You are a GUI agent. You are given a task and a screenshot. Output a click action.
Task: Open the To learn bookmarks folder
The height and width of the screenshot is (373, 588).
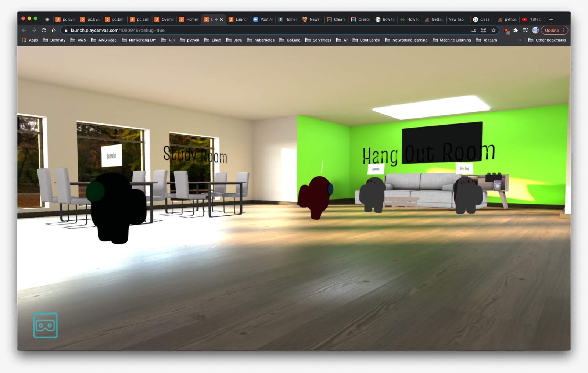pyautogui.click(x=486, y=40)
